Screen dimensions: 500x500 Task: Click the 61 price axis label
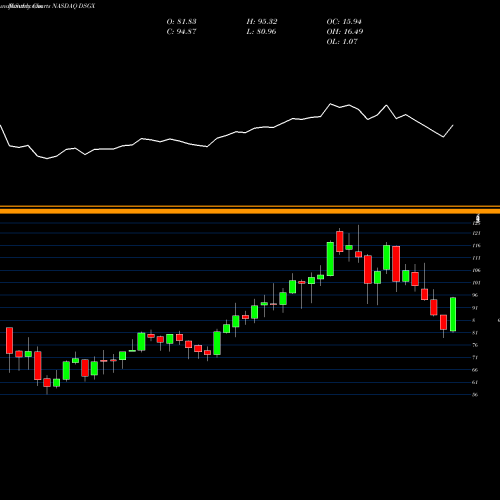point(475,382)
